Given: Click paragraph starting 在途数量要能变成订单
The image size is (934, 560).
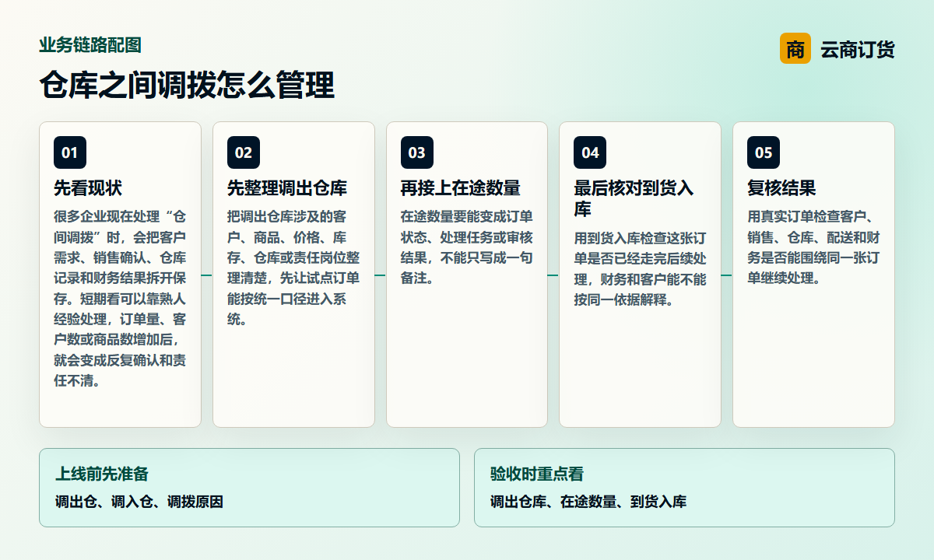Looking at the screenshot, I should pyautogui.click(x=467, y=247).
